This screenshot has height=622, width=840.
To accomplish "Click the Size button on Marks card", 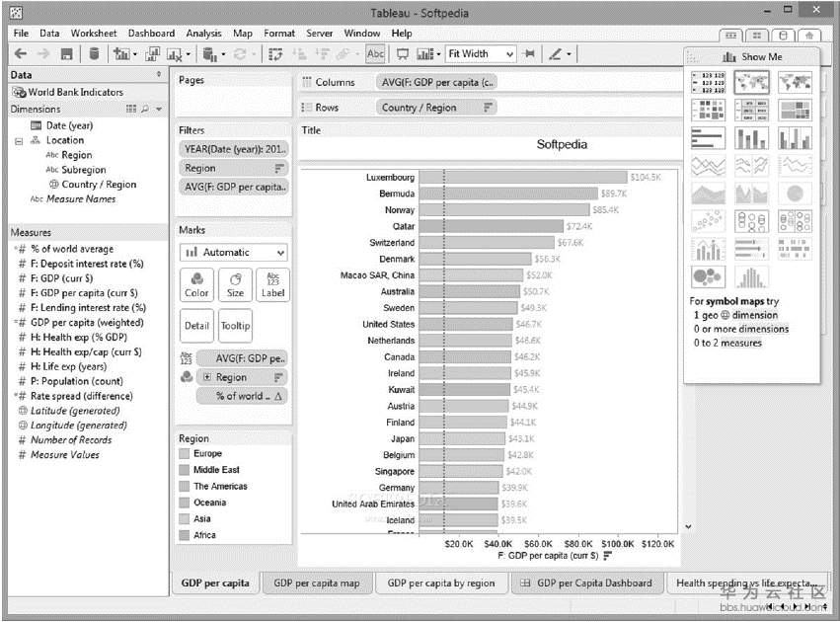I will point(235,284).
